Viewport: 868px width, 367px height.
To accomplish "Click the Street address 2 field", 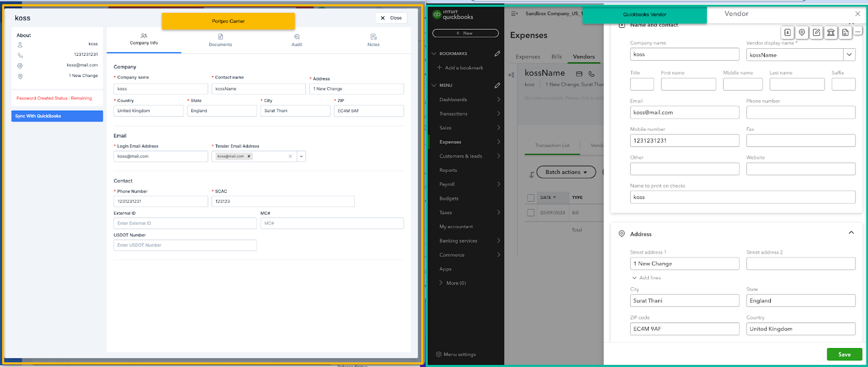I will (x=801, y=263).
